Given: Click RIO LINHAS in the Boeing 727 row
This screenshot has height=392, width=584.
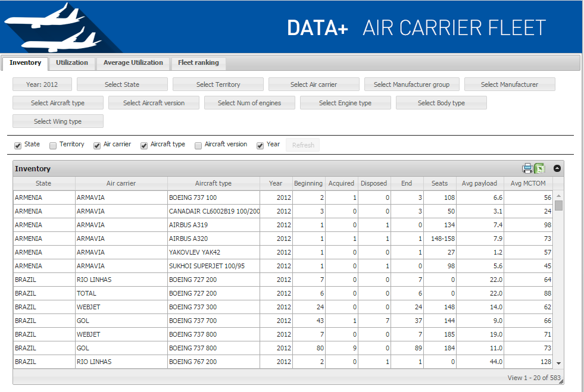Looking at the screenshot, I should (121, 280).
